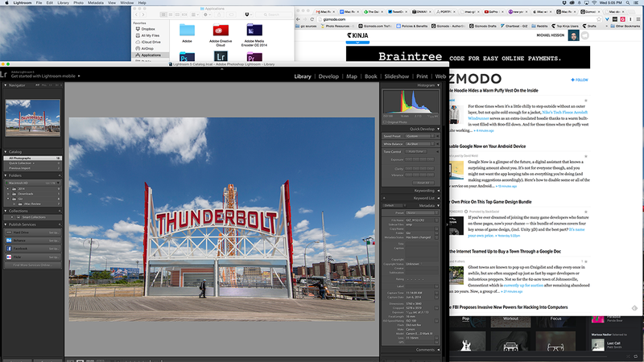Click the Reset All button

pyautogui.click(x=423, y=183)
